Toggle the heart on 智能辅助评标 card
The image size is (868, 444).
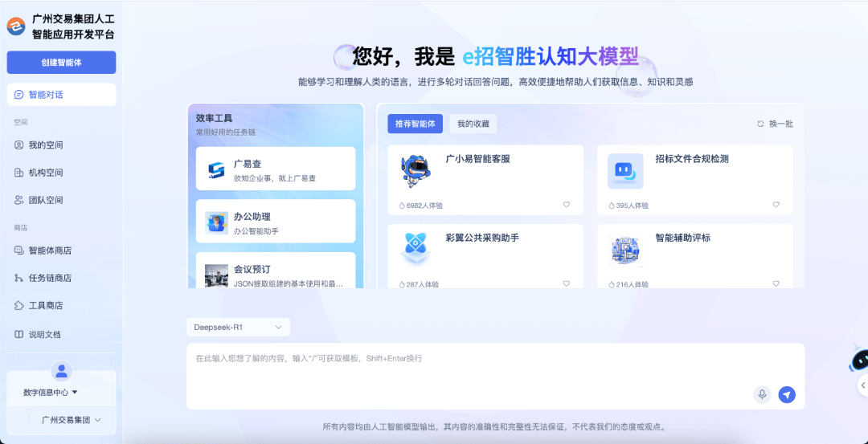click(x=776, y=283)
